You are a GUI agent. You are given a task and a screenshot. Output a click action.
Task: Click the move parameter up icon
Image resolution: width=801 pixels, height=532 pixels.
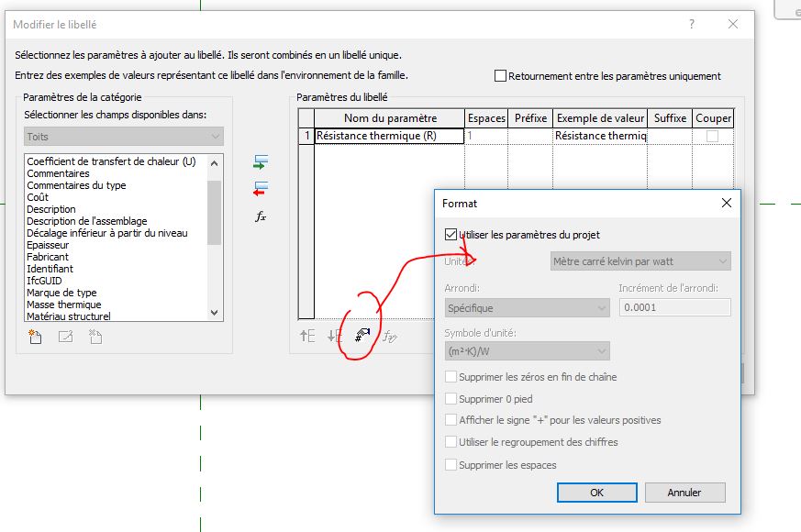click(x=307, y=337)
